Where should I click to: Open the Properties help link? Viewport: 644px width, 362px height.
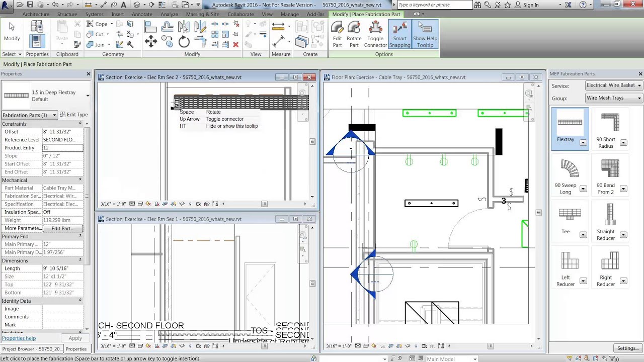pyautogui.click(x=19, y=338)
